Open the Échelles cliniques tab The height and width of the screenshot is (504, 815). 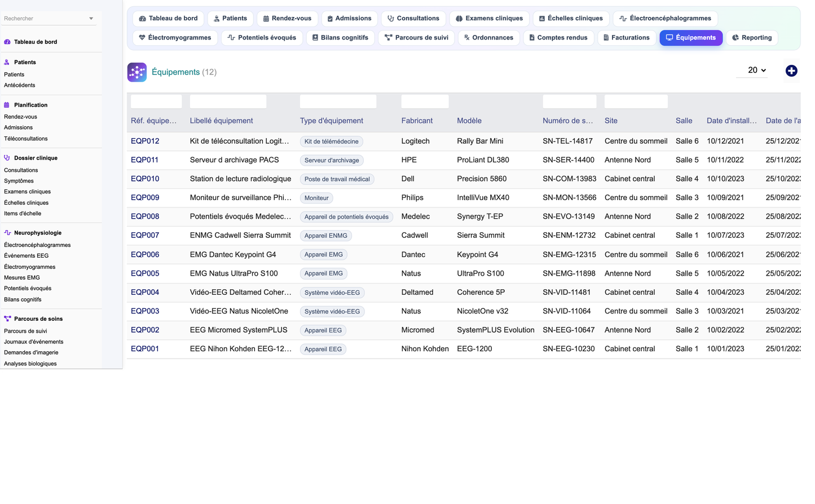point(571,19)
